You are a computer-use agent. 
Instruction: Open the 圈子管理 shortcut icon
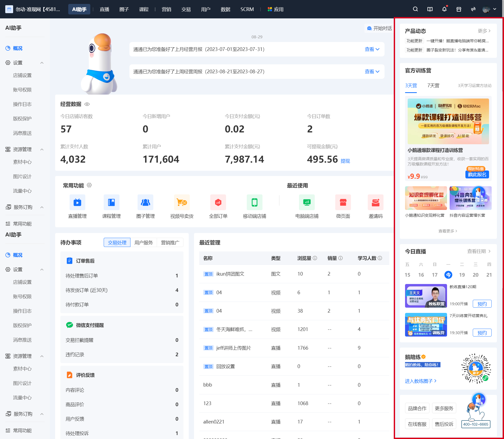(145, 202)
